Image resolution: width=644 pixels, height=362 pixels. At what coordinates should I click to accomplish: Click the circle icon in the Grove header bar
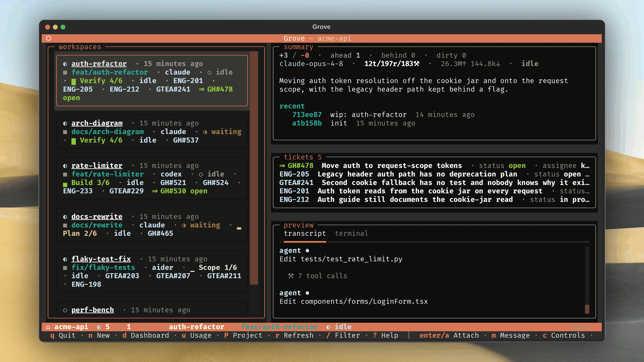pos(49,38)
